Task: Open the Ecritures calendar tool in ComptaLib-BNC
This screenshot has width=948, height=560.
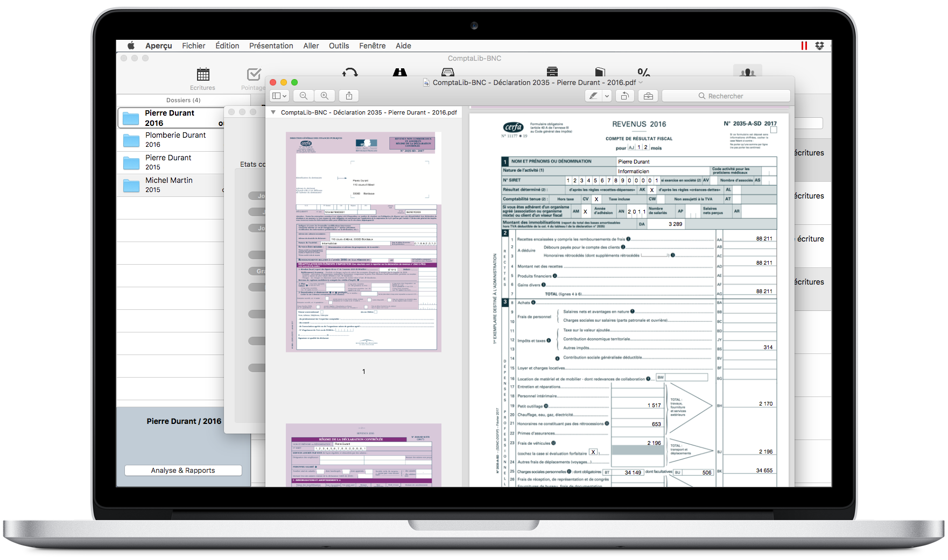Action: [203, 79]
